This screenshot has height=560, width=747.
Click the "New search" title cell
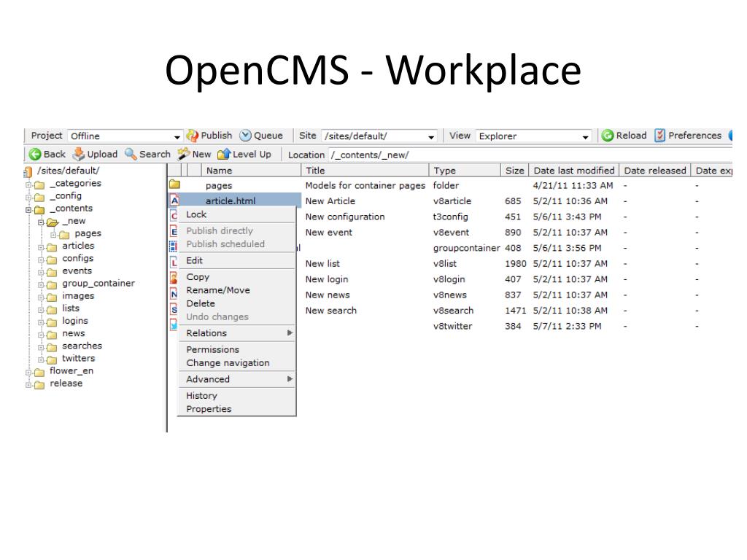point(331,311)
